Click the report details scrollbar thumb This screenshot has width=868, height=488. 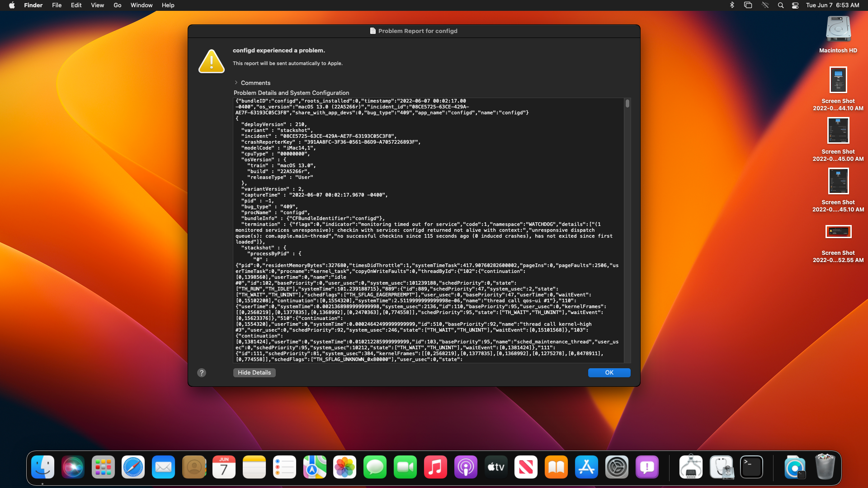click(627, 104)
